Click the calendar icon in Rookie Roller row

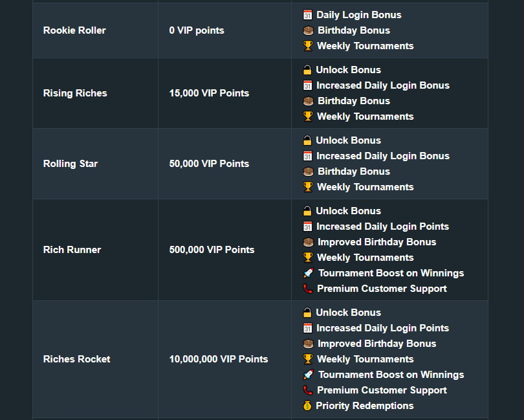pos(307,15)
